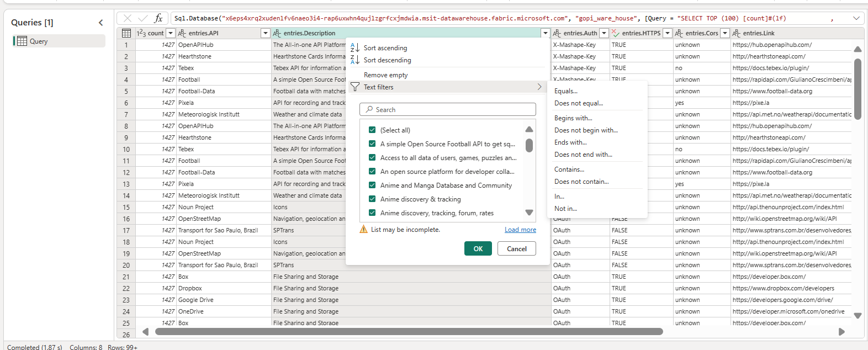
Task: Open entries.API column filter dropdown
Action: 266,33
